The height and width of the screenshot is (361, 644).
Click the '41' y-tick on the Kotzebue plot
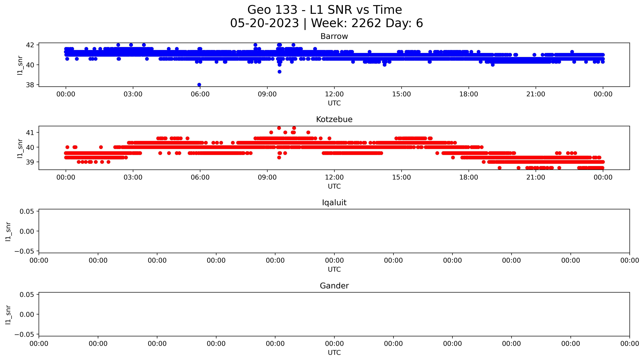click(x=30, y=133)
